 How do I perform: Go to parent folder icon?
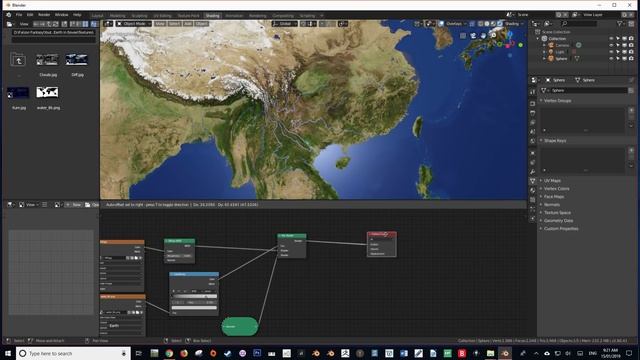(x=18, y=60)
